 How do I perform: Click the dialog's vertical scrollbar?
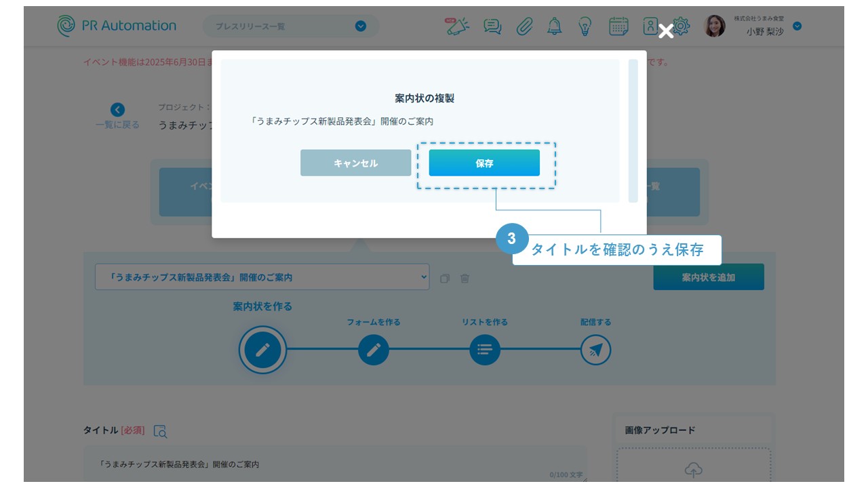click(633, 130)
